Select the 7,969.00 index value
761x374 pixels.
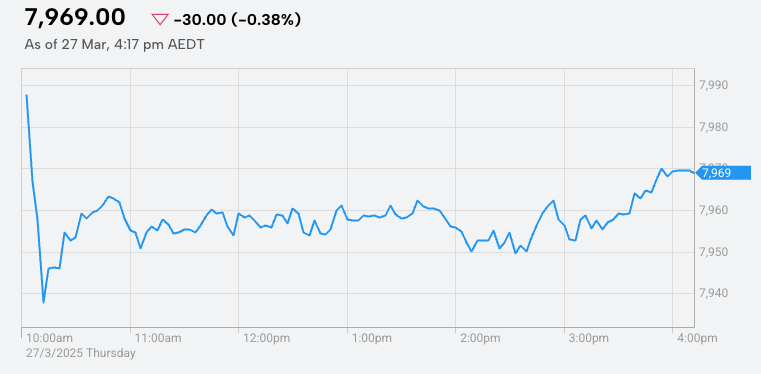[x=75, y=18]
